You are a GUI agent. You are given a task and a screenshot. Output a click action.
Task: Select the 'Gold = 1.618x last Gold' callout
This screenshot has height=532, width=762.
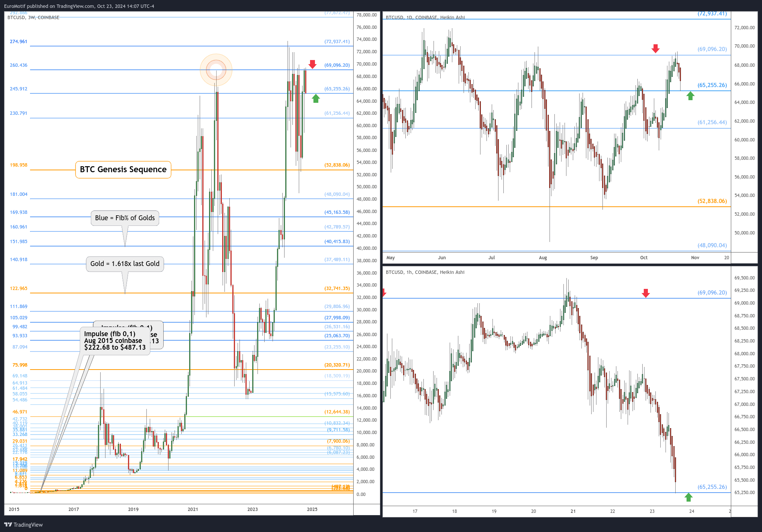[125, 264]
